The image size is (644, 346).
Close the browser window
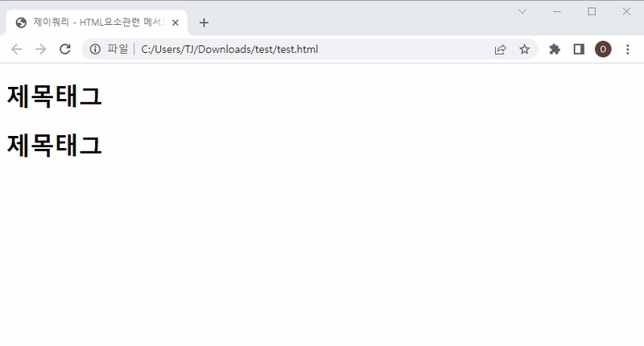(626, 11)
